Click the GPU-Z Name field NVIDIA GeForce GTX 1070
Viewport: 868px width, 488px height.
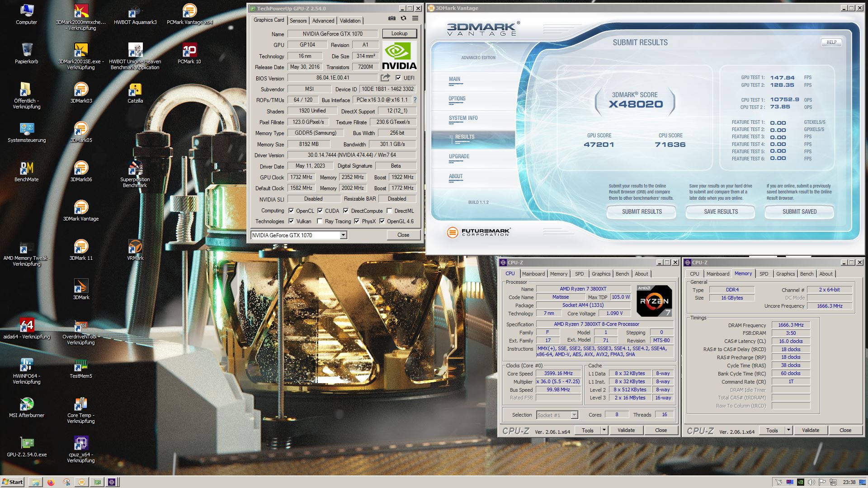[333, 33]
